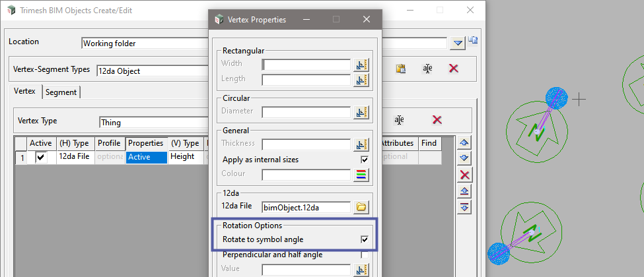Select the Vertex tab
Viewport: 644px width, 277px height.
tap(24, 92)
